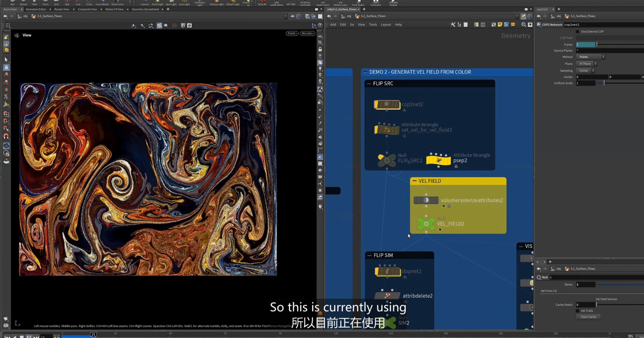The image size is (644, 338).
Task: Open the No cam camera menu
Action: (307, 33)
